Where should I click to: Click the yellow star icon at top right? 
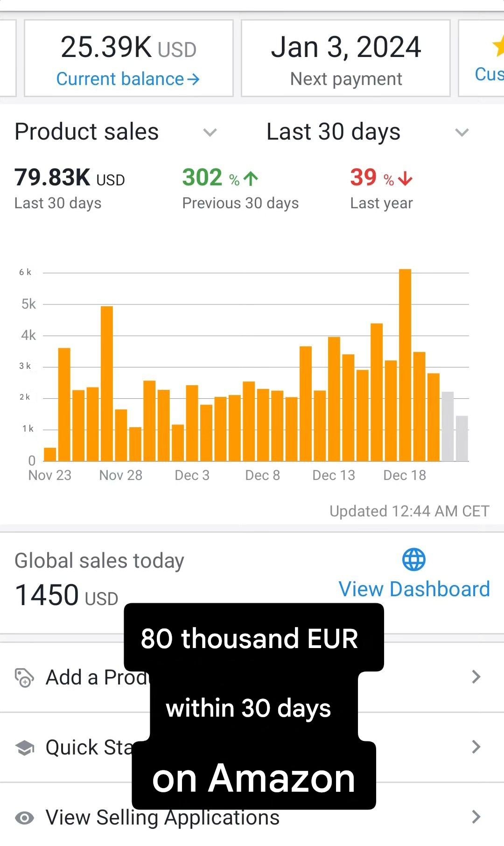498,47
